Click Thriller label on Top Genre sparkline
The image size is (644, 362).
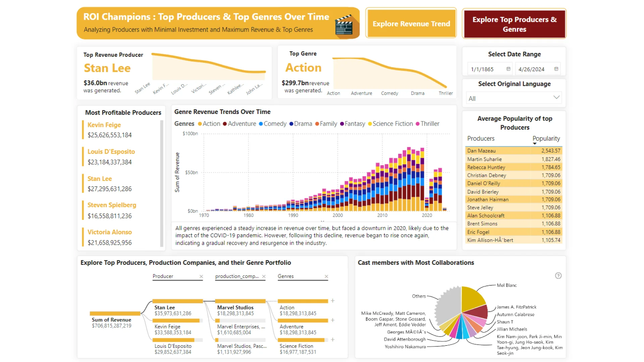[445, 93]
